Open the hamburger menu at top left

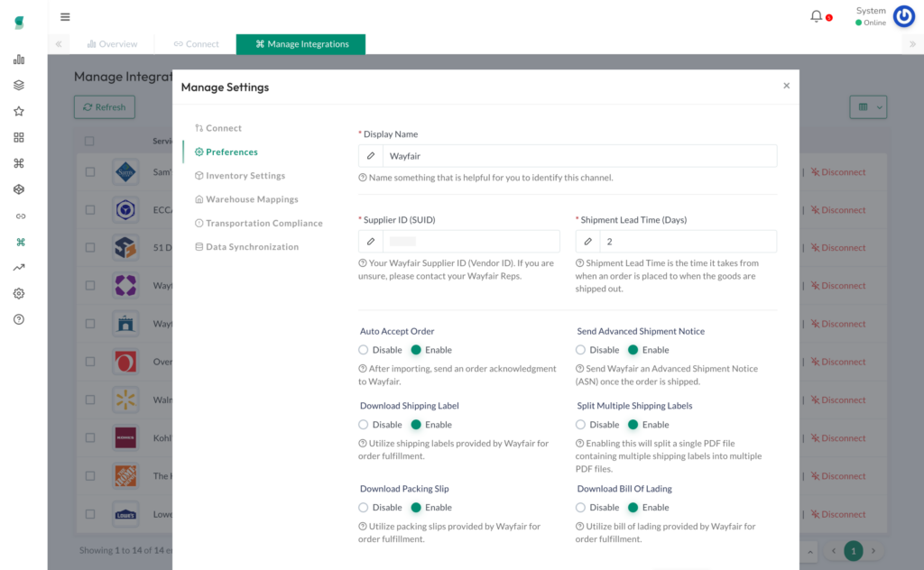pyautogui.click(x=64, y=16)
